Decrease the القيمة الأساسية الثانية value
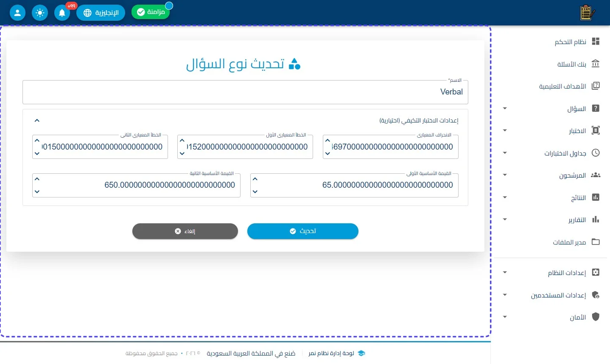Viewport: 610px width, 364px height. click(37, 192)
